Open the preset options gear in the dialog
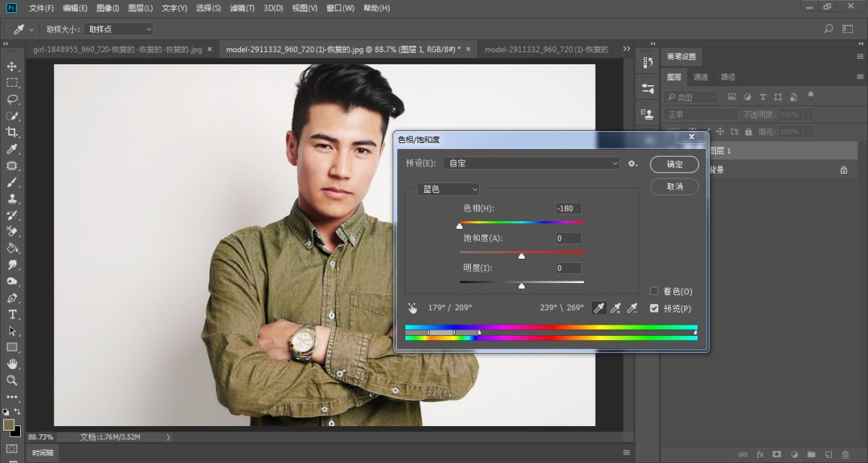 633,163
